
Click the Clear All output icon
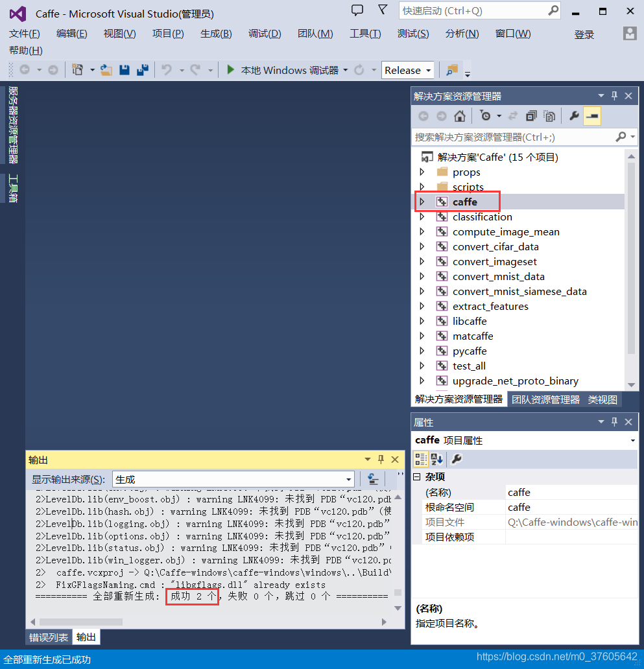tap(373, 479)
